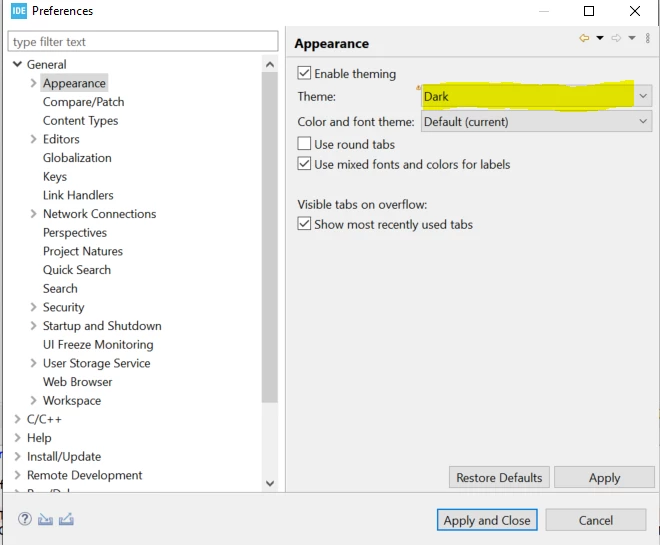Expand the Appearance tree node

tap(33, 83)
